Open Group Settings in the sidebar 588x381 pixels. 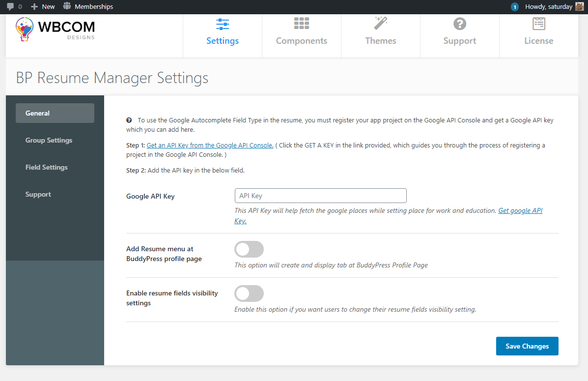[55, 140]
